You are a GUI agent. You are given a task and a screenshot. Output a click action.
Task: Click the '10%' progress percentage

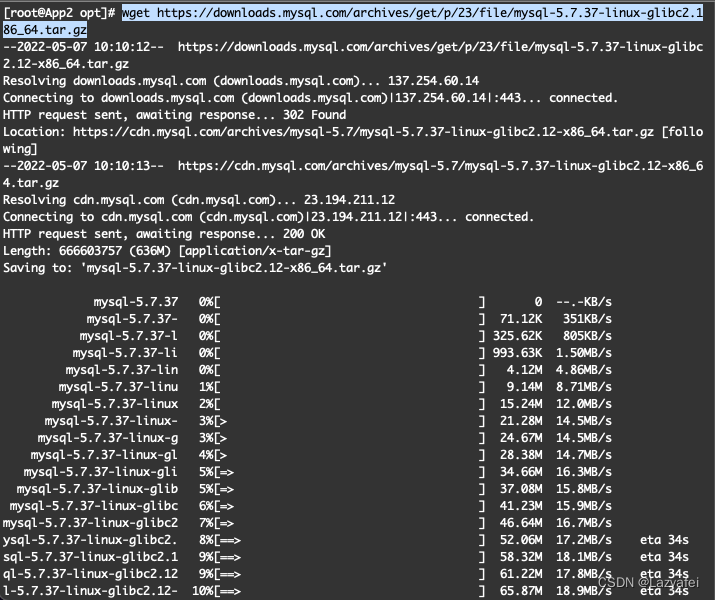coord(202,591)
